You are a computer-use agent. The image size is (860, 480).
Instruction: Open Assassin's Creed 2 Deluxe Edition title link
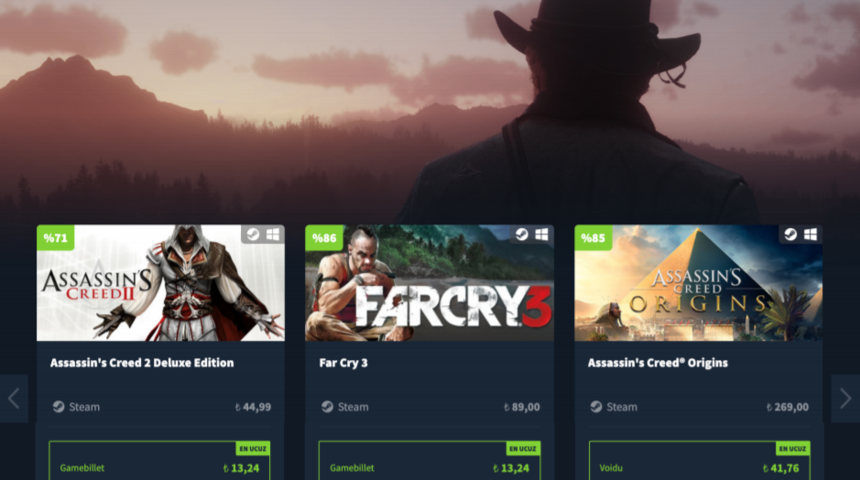coord(142,363)
